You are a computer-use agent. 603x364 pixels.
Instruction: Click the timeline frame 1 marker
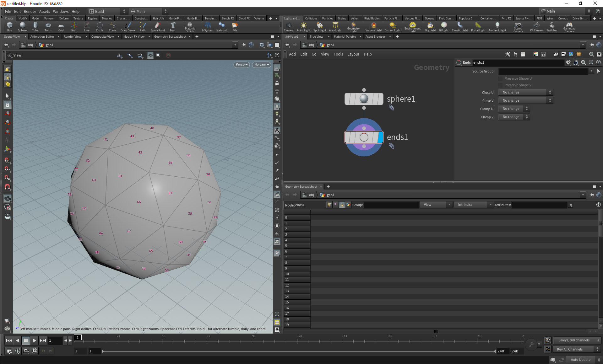tap(78, 338)
